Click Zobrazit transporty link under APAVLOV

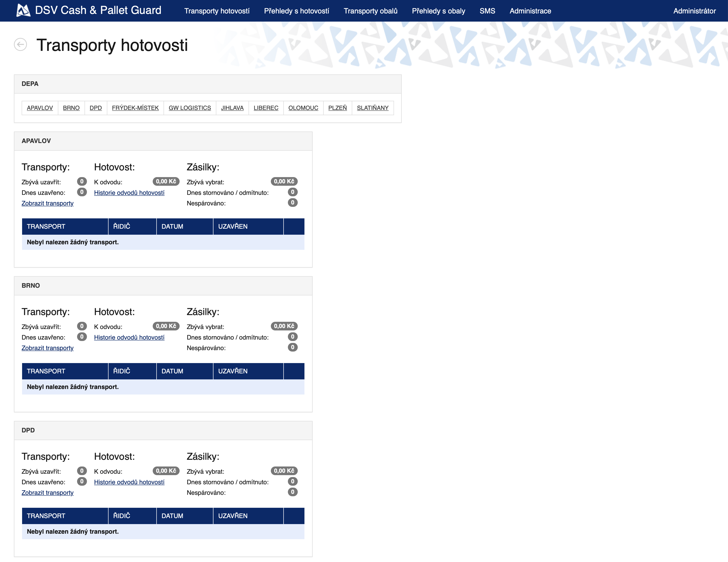point(47,203)
